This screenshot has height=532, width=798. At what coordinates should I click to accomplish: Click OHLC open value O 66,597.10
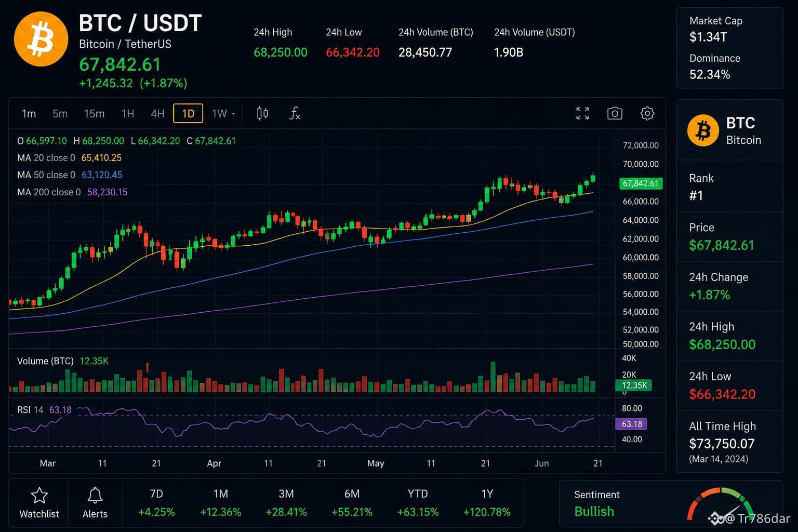pos(42,141)
